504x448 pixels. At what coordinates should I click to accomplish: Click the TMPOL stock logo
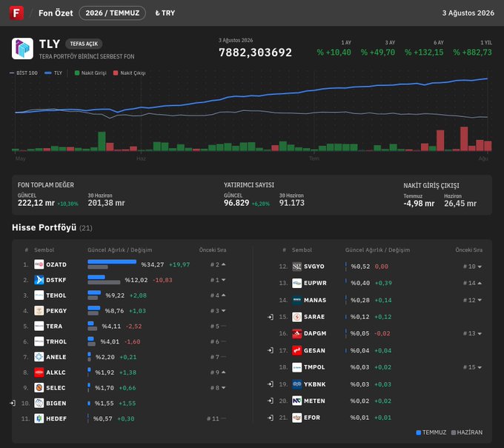pos(296,367)
